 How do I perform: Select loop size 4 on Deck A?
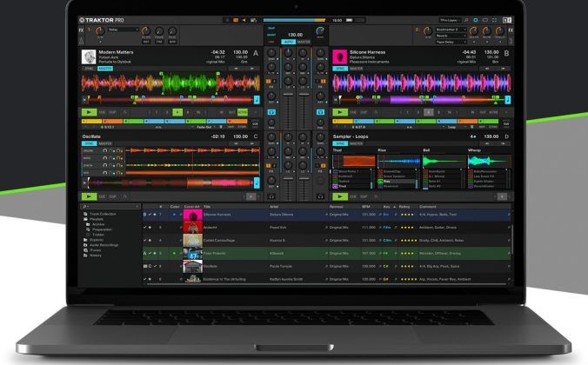coord(177,112)
